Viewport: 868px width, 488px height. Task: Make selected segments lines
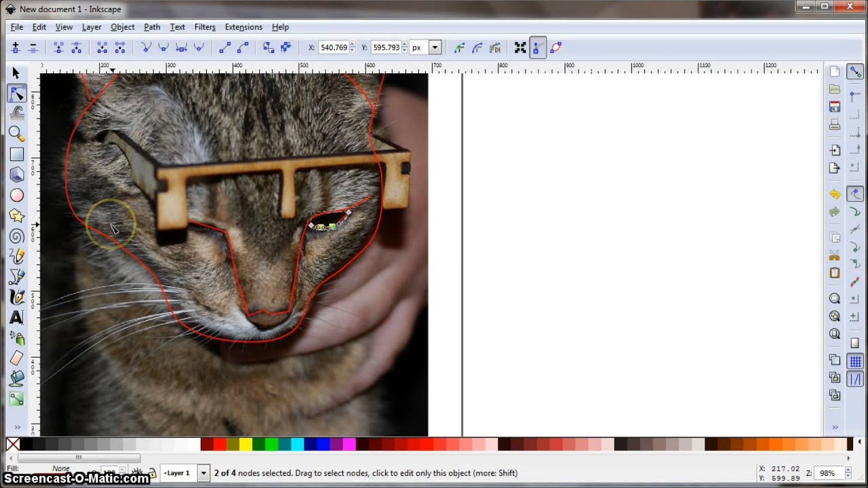(x=224, y=47)
